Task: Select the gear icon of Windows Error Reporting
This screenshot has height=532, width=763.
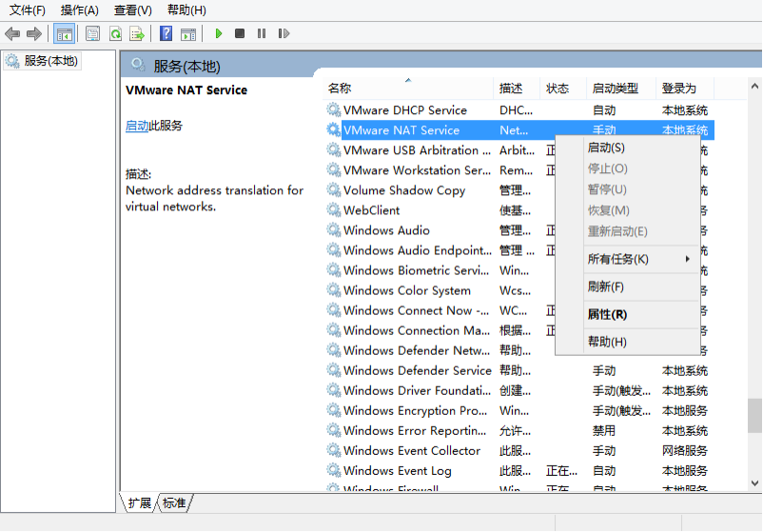Action: [333, 430]
